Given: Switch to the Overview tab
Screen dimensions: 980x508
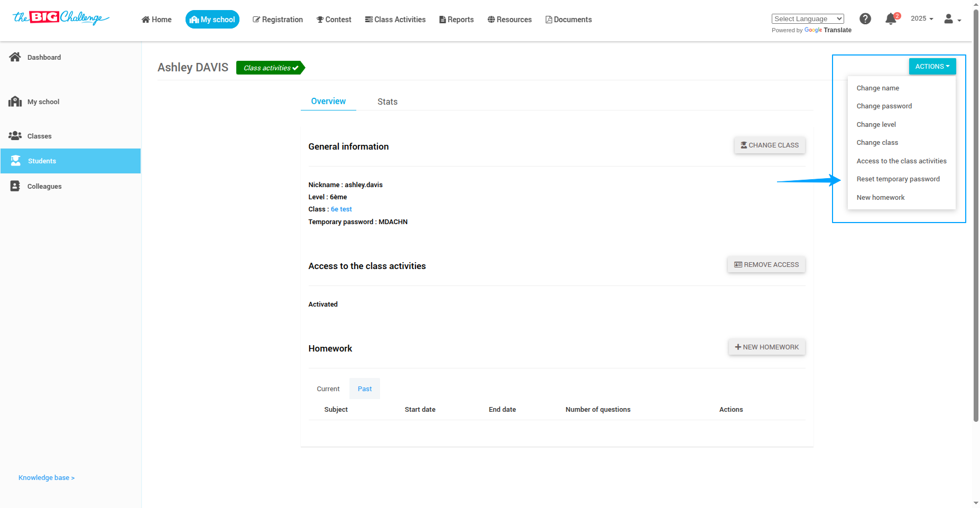Looking at the screenshot, I should pos(328,101).
